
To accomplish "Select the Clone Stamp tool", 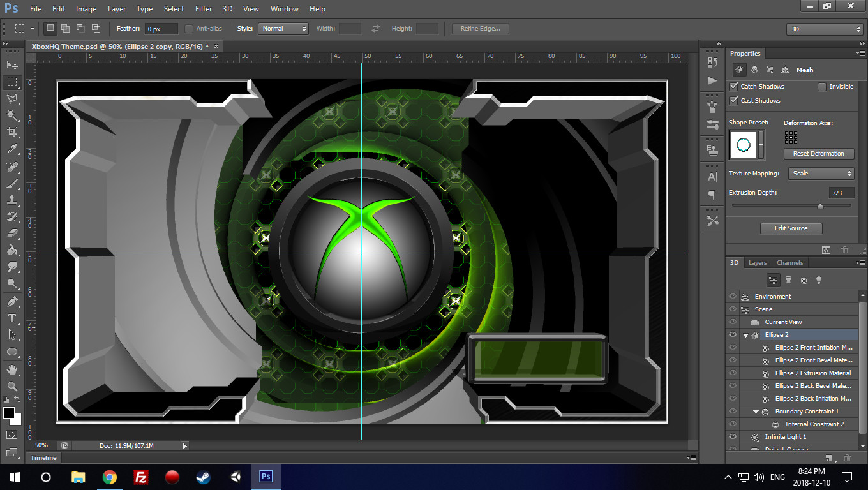I will tap(12, 200).
